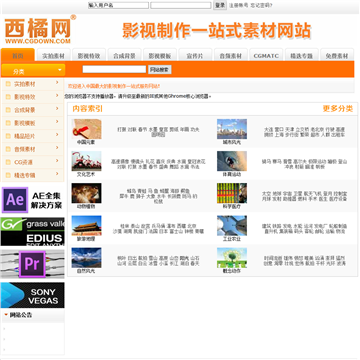Open the 城市风光 category thumbnail

pyautogui.click(x=232, y=129)
